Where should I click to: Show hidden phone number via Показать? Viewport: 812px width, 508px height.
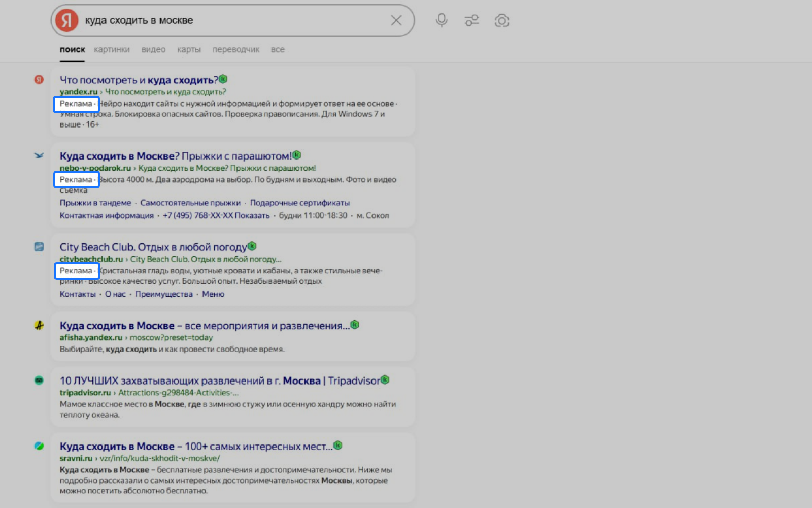pos(252,215)
